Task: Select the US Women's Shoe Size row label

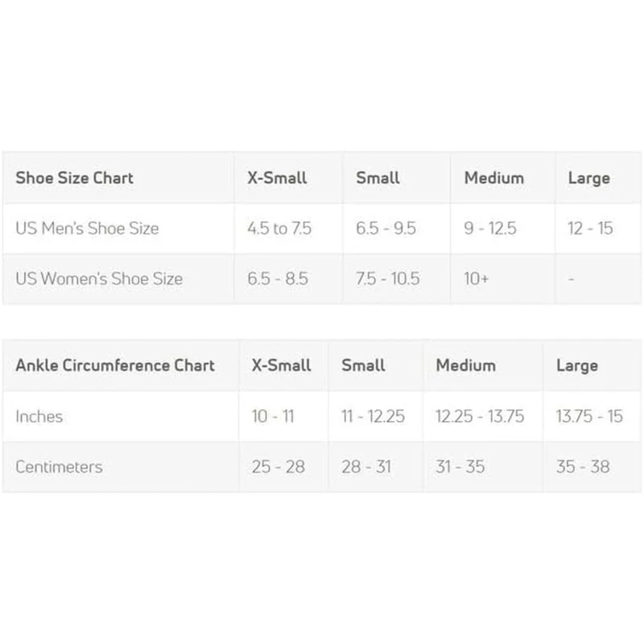Action: click(x=99, y=279)
